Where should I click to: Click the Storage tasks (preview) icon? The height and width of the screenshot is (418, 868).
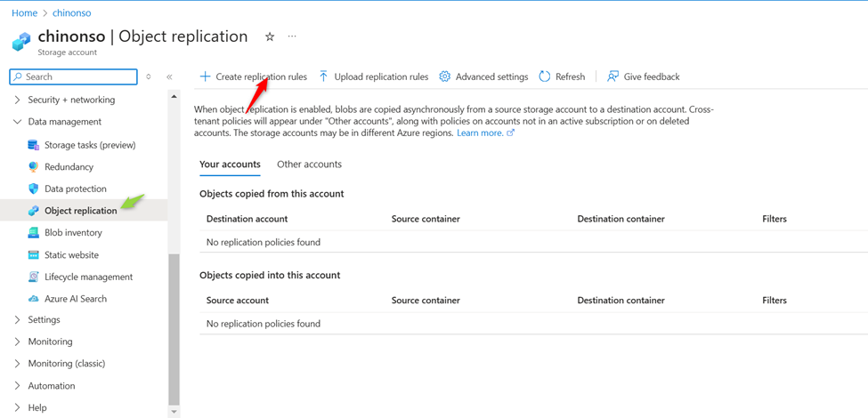click(x=34, y=145)
